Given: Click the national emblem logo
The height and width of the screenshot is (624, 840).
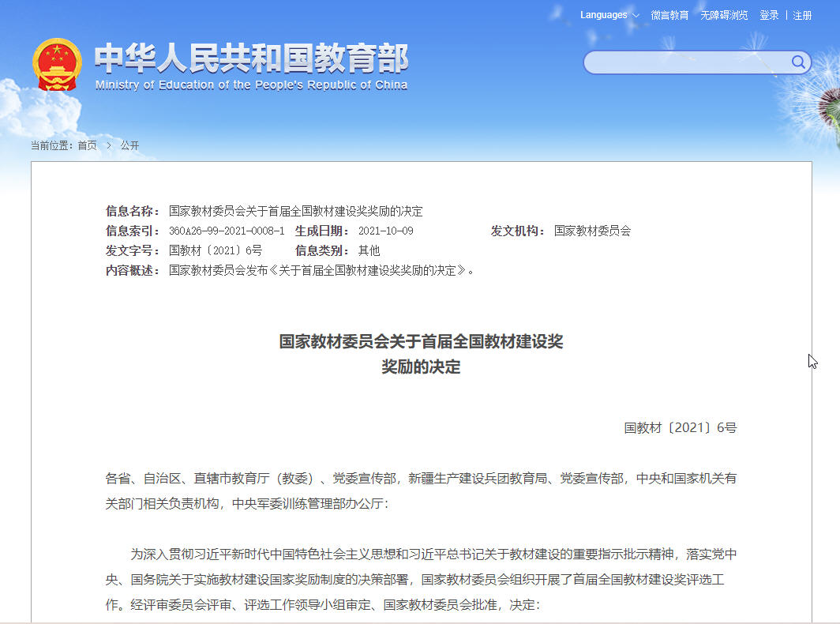Looking at the screenshot, I should pyautogui.click(x=57, y=65).
